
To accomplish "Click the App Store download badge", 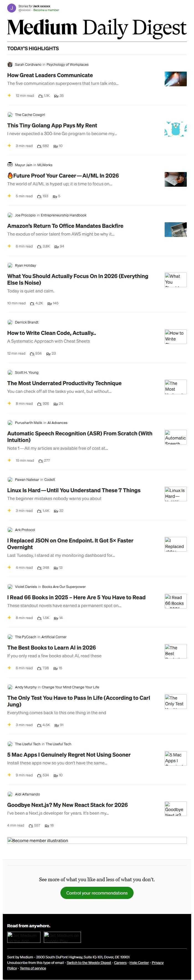I will click(x=24, y=937).
